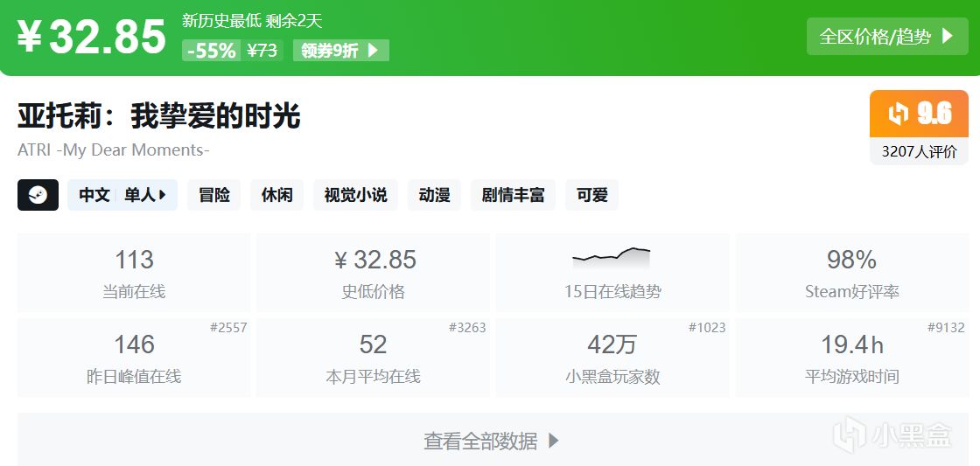Open the 9.6 Heybox rating badge

[x=919, y=114]
